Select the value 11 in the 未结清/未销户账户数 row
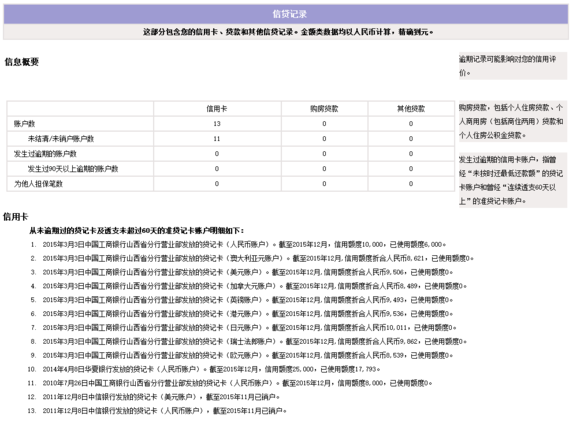 tap(217, 139)
